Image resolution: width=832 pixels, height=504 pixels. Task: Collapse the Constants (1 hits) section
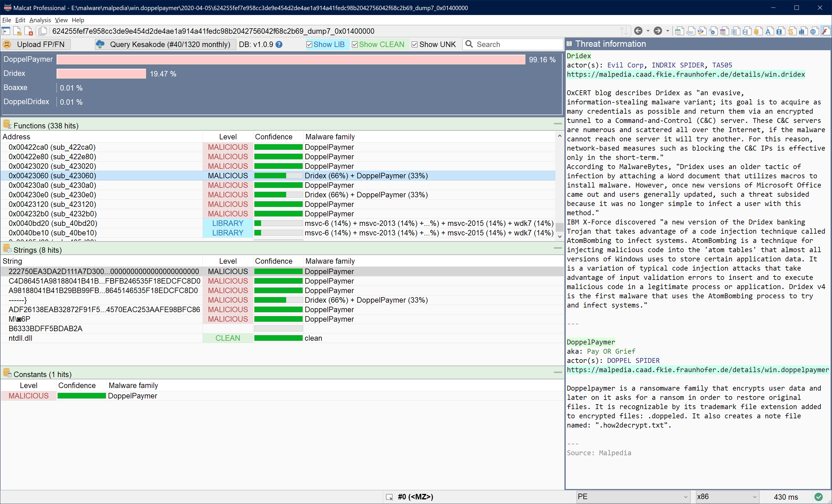[558, 372]
